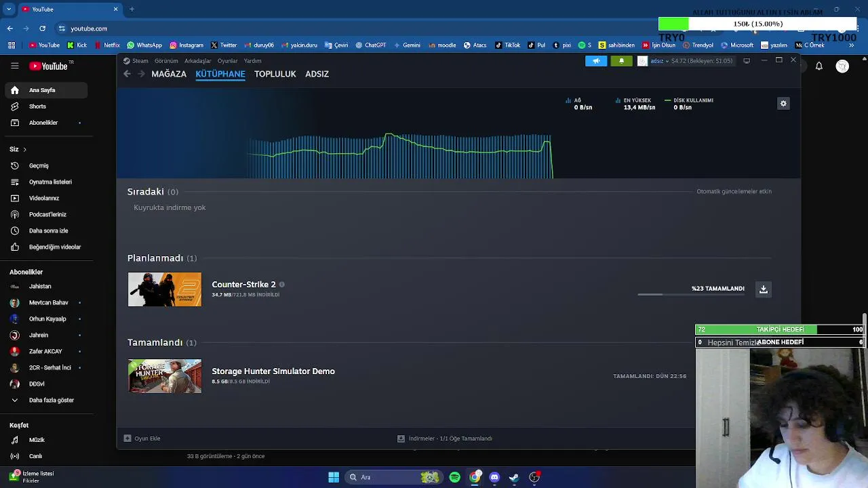Open the TikTok bookmark
The width and height of the screenshot is (868, 488).
pyautogui.click(x=508, y=45)
